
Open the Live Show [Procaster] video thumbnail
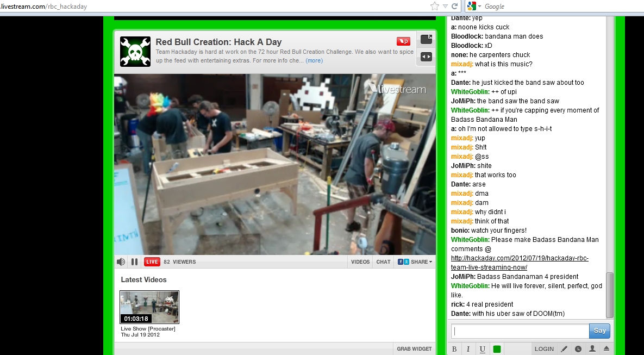coord(149,307)
